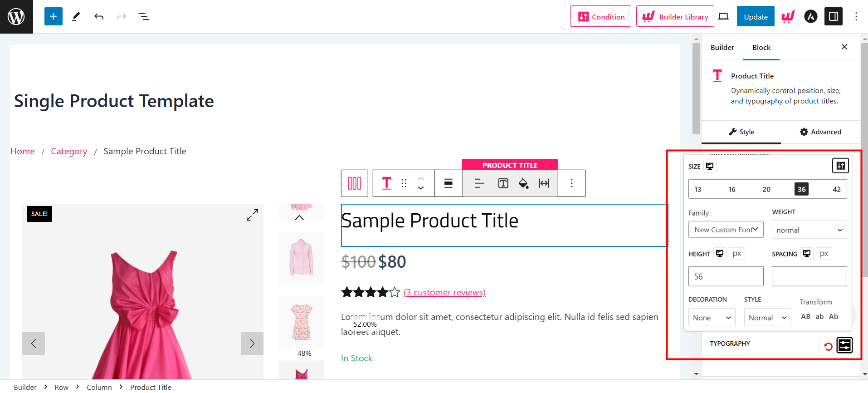Open the block toolbar more options menu
This screenshot has width=868, height=393.
click(x=572, y=183)
